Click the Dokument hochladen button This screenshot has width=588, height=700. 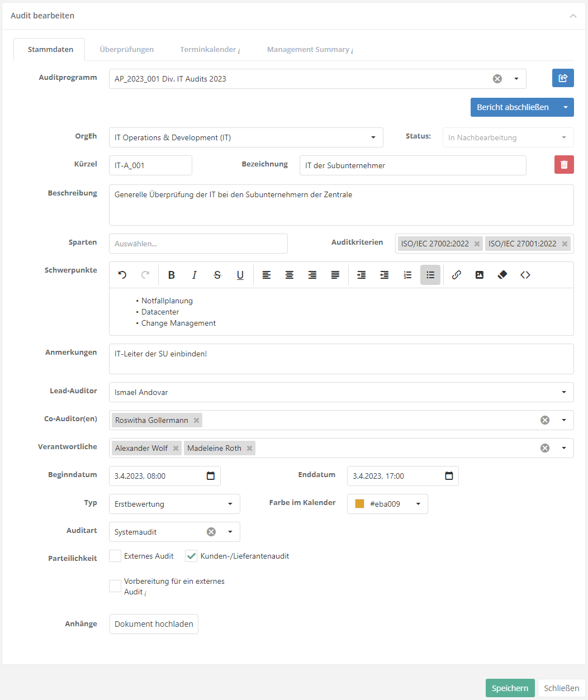coord(154,624)
